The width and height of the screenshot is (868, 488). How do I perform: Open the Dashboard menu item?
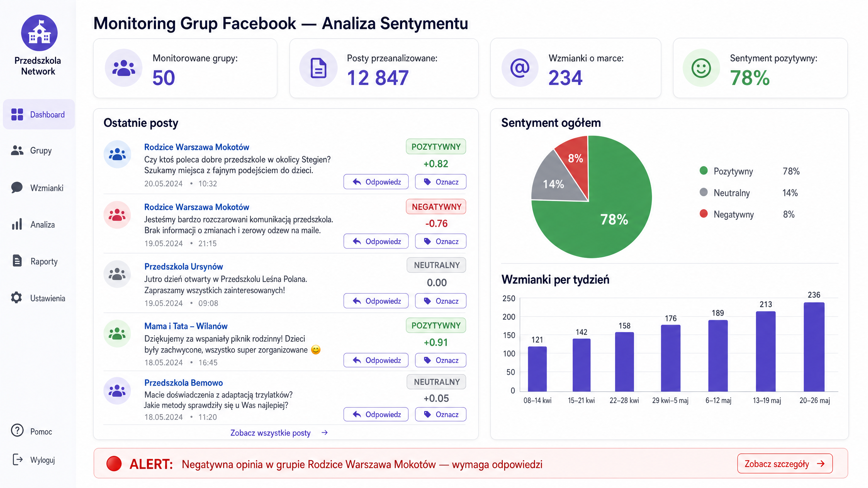(x=39, y=115)
